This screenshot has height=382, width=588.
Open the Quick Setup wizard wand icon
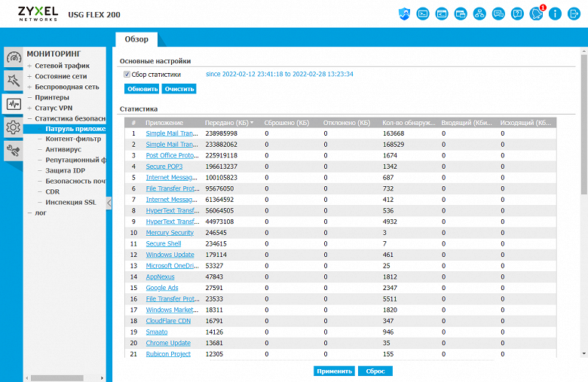pos(13,81)
